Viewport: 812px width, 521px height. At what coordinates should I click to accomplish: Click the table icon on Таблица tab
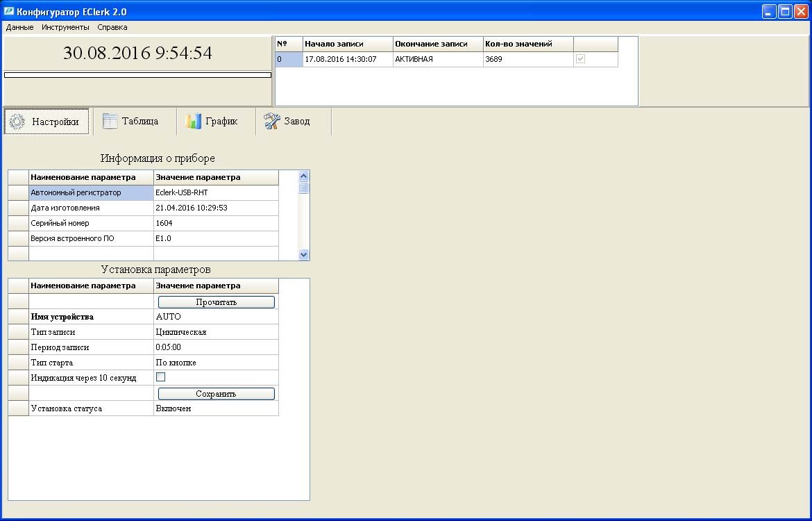pos(110,121)
